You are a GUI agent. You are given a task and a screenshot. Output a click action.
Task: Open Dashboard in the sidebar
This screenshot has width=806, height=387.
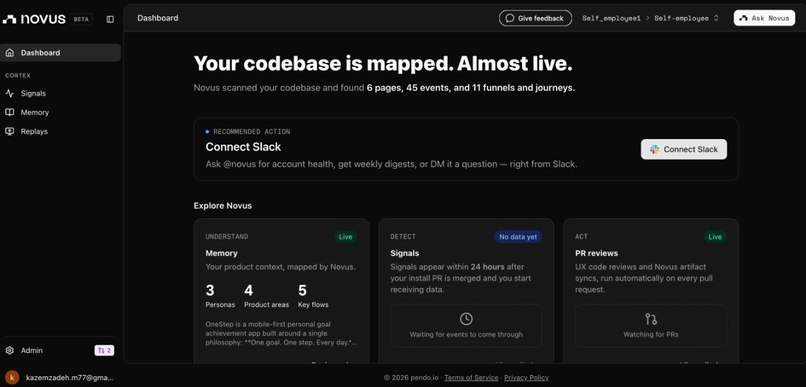pos(61,52)
